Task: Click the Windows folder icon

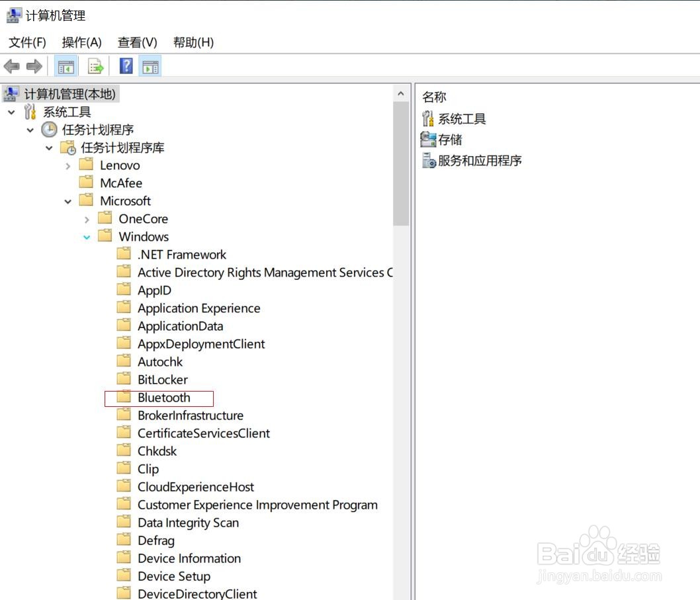Action: (x=105, y=236)
